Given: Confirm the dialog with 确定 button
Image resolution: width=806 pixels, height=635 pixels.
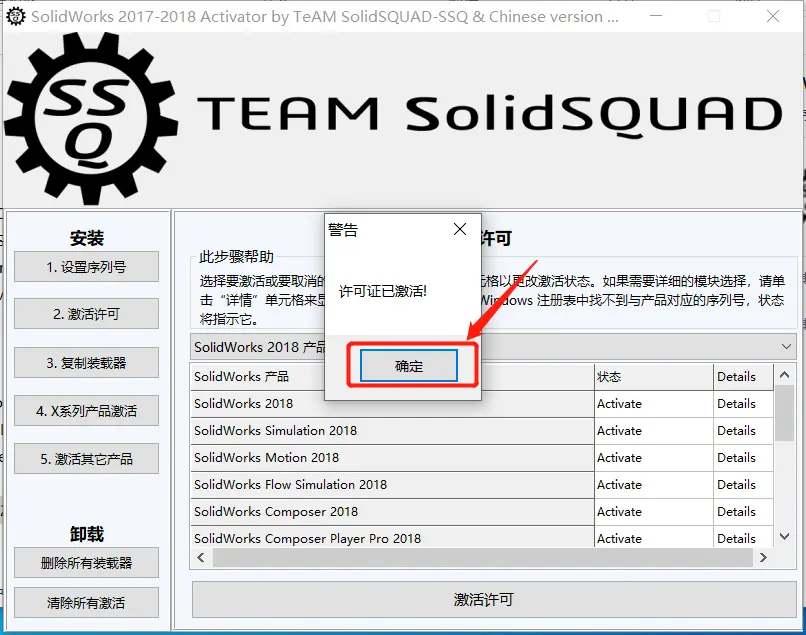Looking at the screenshot, I should [409, 366].
